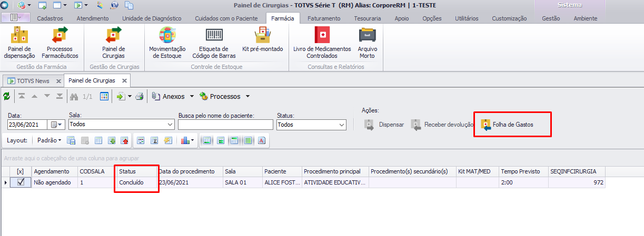The width and height of the screenshot is (644, 236).
Task: Jump to the last record arrow
Action: [x=60, y=96]
